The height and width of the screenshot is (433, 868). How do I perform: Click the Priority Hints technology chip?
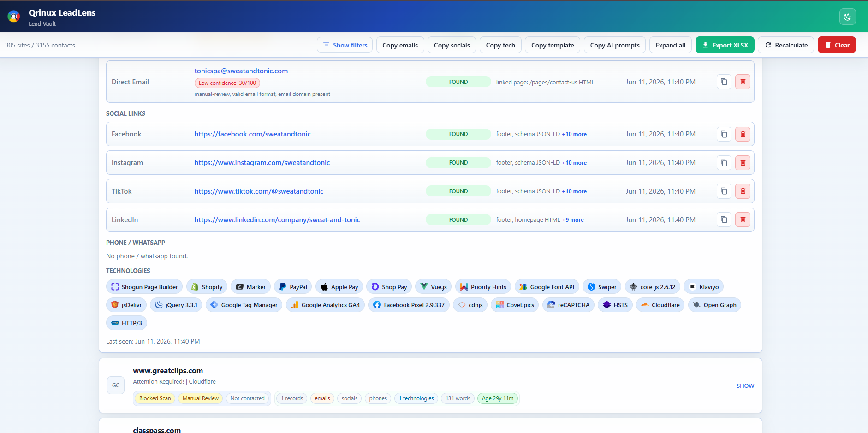[x=483, y=287]
